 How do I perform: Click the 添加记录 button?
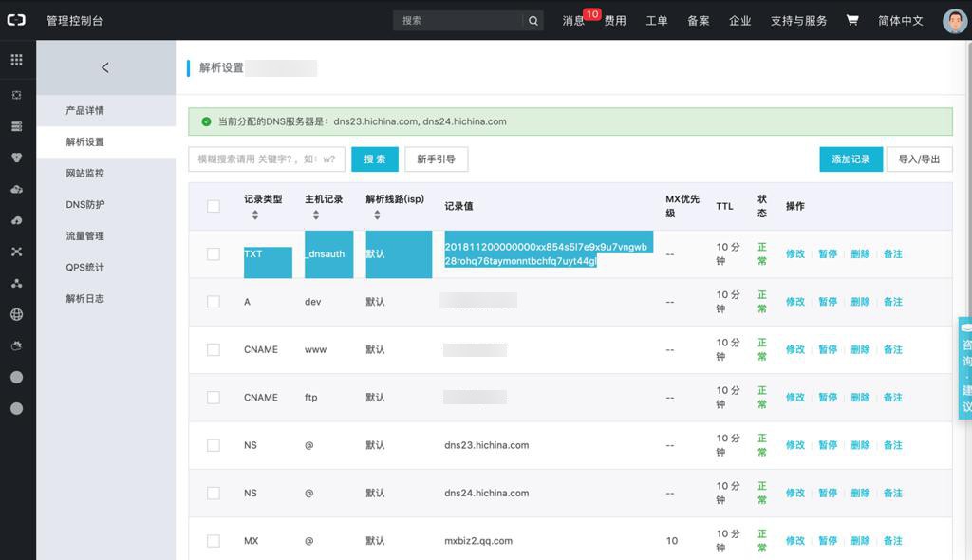click(850, 159)
